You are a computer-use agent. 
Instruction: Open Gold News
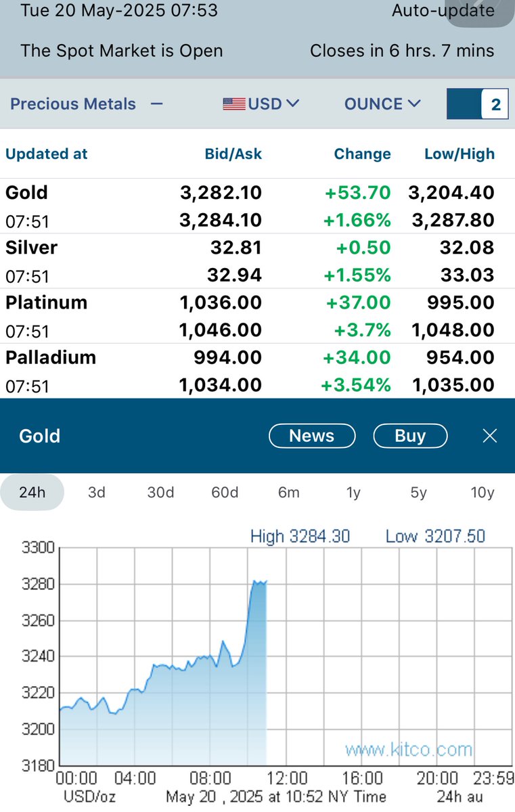click(312, 436)
